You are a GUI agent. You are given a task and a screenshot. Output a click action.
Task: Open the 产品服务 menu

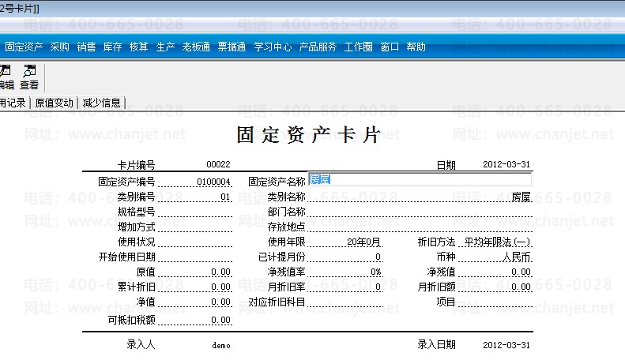point(318,47)
